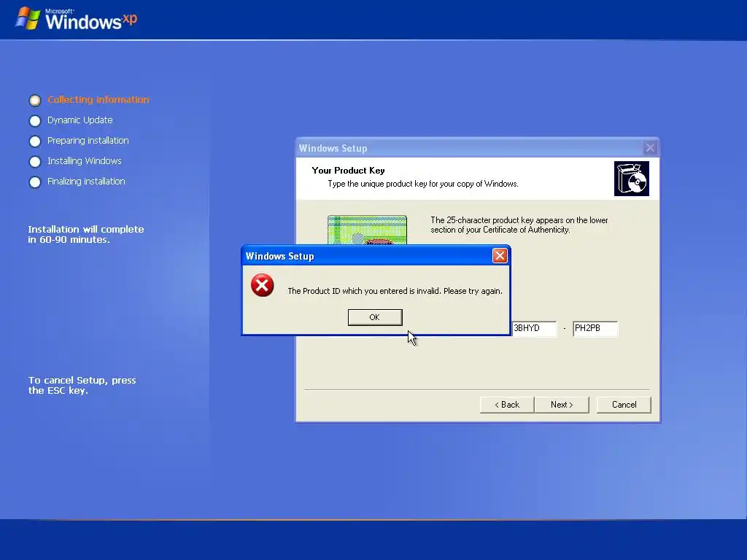Click the product key field containing PH2PB

(595, 329)
